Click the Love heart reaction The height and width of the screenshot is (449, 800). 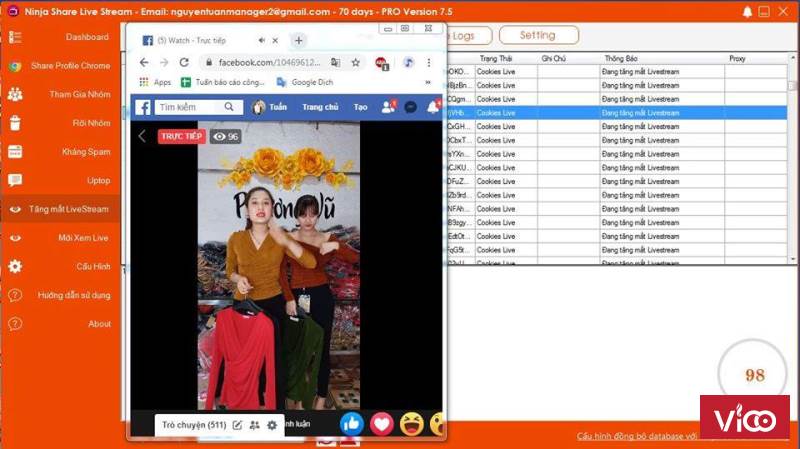(382, 424)
